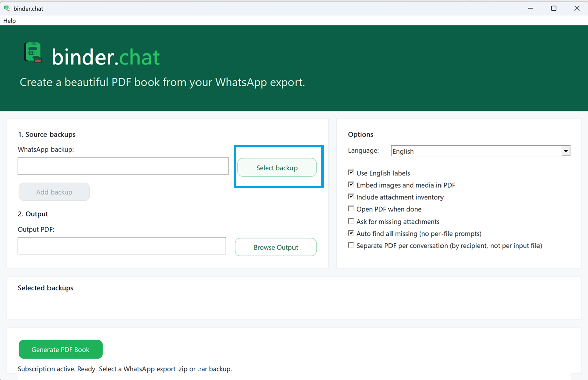Toggle Use English labels checkbox
Image resolution: width=588 pixels, height=380 pixels.
(351, 173)
